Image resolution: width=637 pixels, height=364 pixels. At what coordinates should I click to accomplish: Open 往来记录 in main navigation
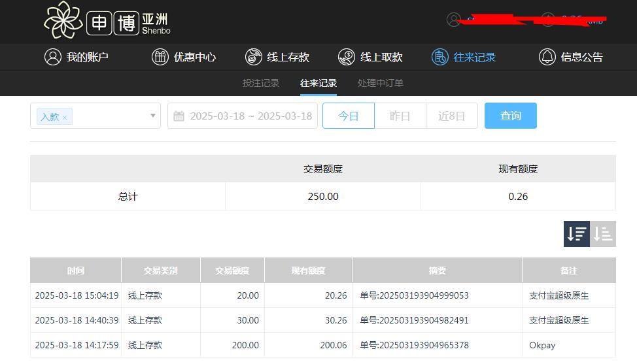pyautogui.click(x=464, y=58)
